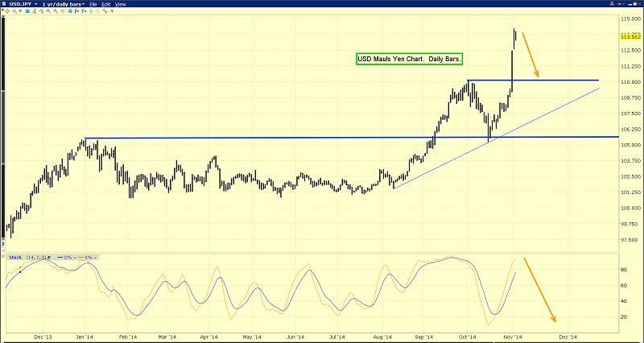Screen dimensions: 644x343
Task: Click the small handle icon left of Stoch panel
Action: tap(2, 256)
